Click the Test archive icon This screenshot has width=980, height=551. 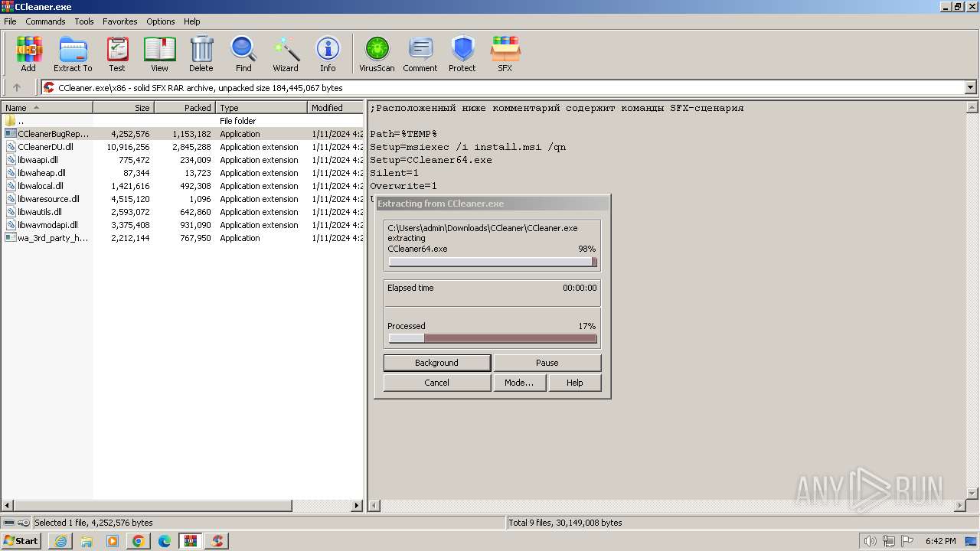(x=117, y=54)
